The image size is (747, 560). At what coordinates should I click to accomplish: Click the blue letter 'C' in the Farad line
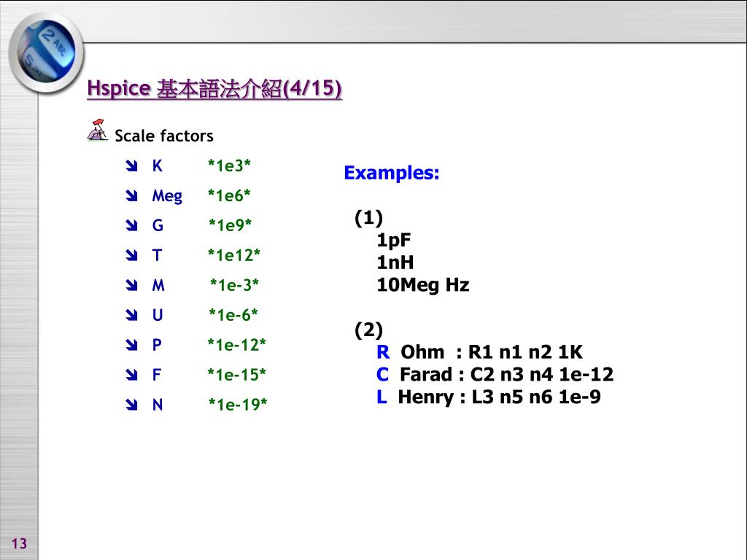pos(382,374)
